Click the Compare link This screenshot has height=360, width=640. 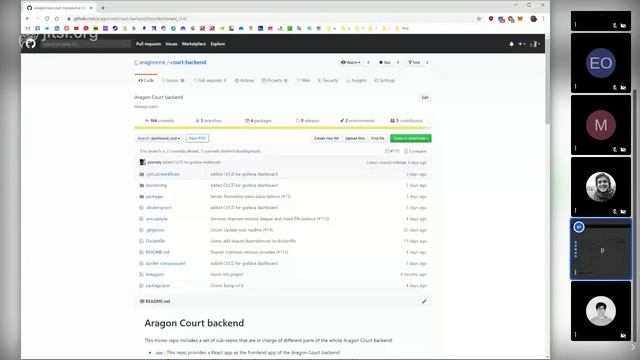point(416,151)
